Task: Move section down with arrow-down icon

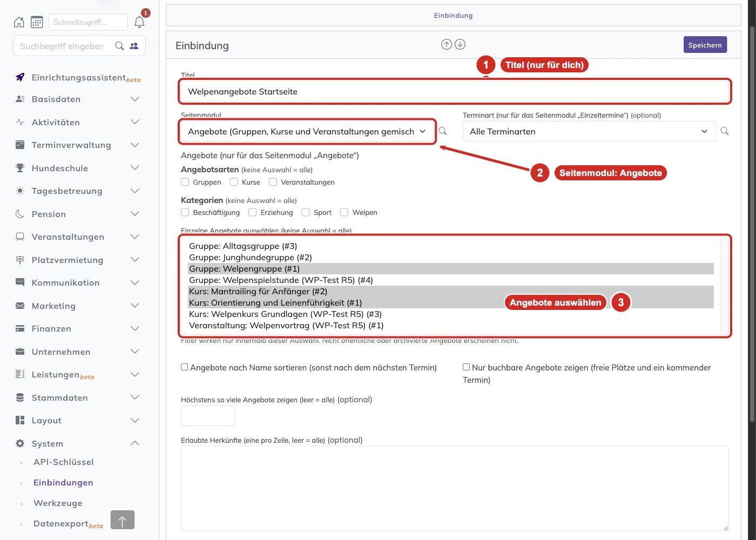Action: pyautogui.click(x=460, y=45)
